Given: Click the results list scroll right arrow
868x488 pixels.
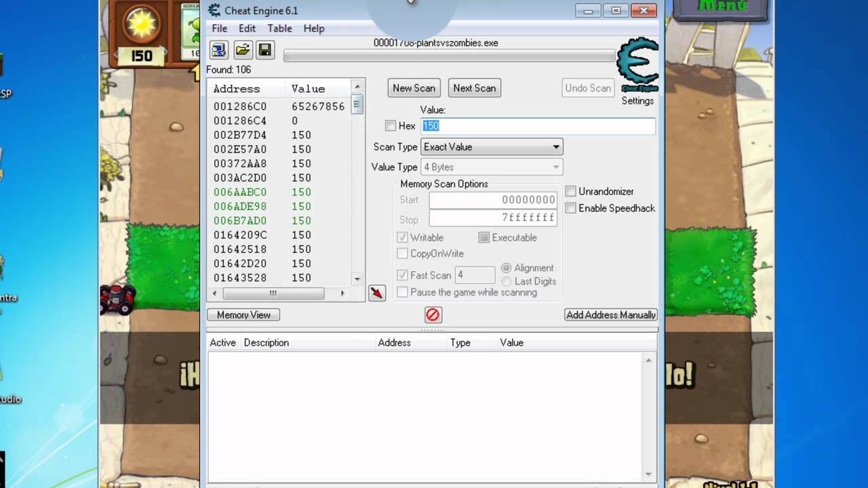Looking at the screenshot, I should point(342,293).
